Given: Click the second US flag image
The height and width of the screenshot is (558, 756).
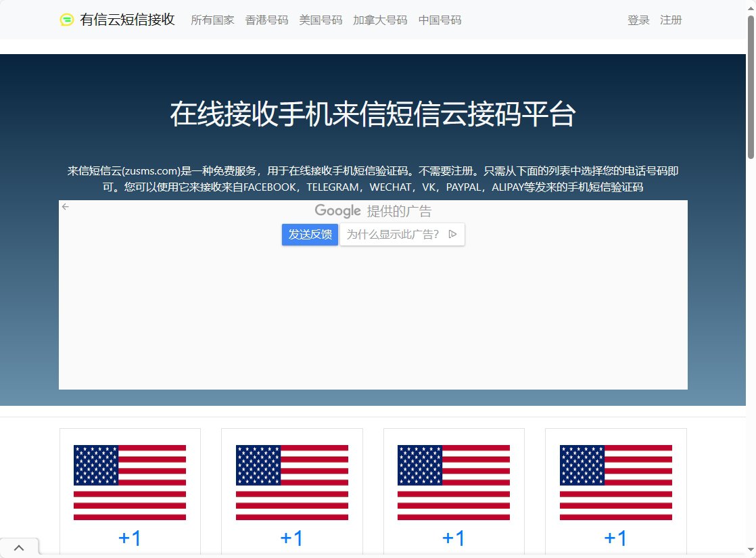Looking at the screenshot, I should click(291, 482).
